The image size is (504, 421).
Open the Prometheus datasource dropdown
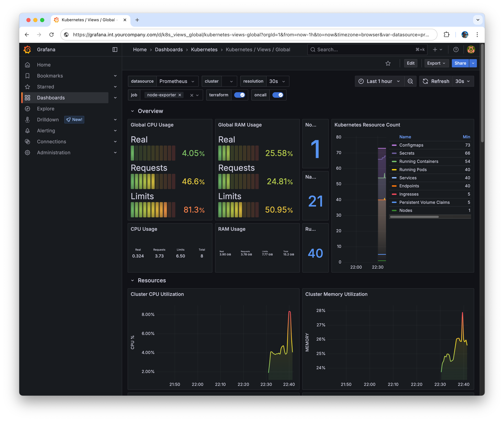pyautogui.click(x=177, y=81)
